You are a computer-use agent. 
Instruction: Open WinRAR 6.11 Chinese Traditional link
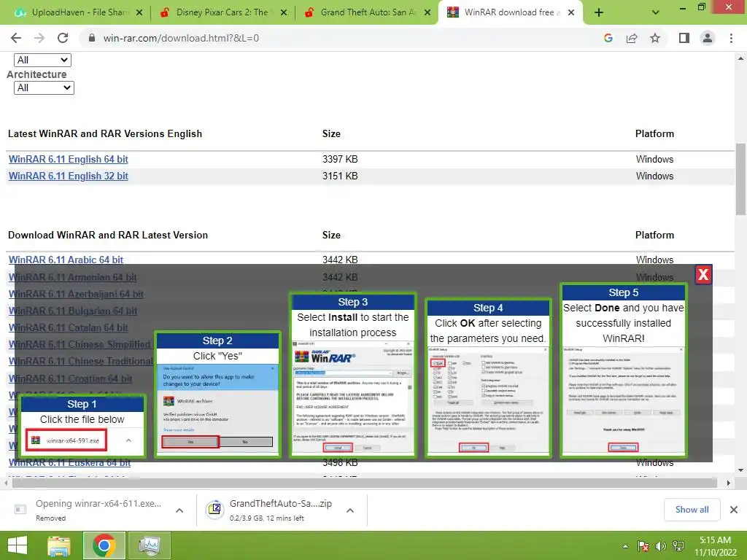point(80,361)
